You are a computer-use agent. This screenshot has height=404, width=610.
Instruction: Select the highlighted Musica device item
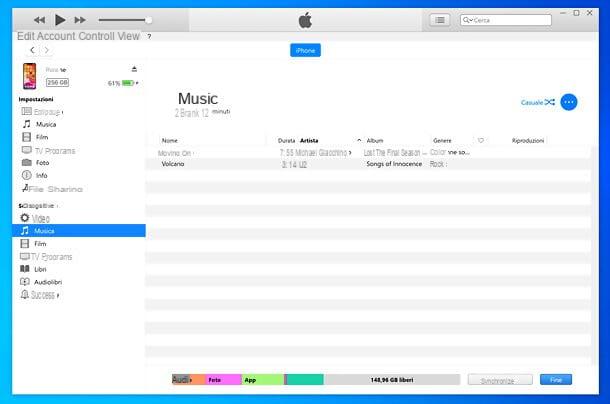79,231
